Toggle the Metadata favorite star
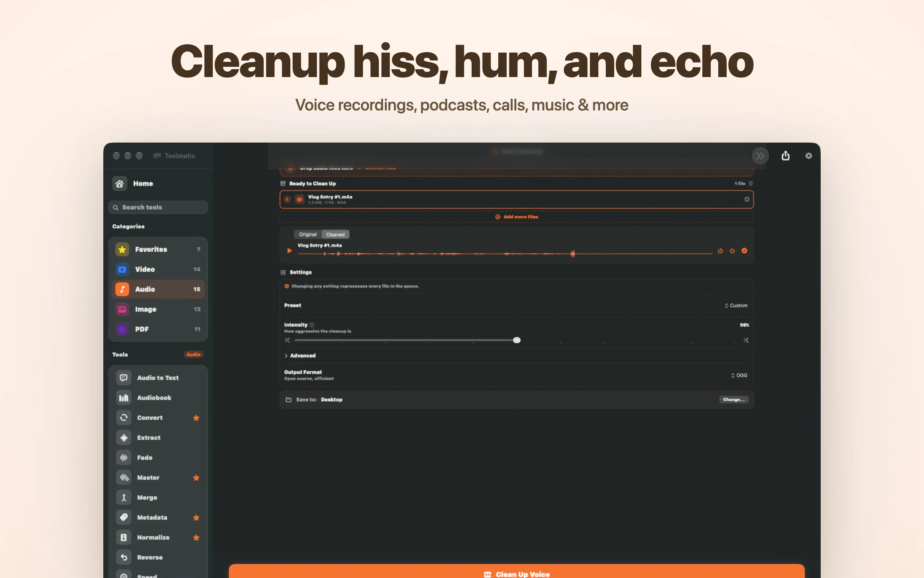 point(196,518)
